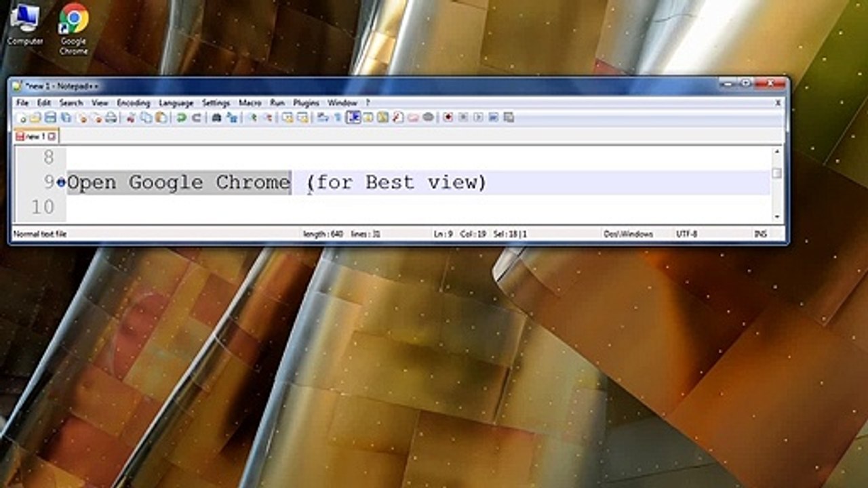This screenshot has width=868, height=488.
Task: Cut selection using the Cut icon
Action: [132, 117]
